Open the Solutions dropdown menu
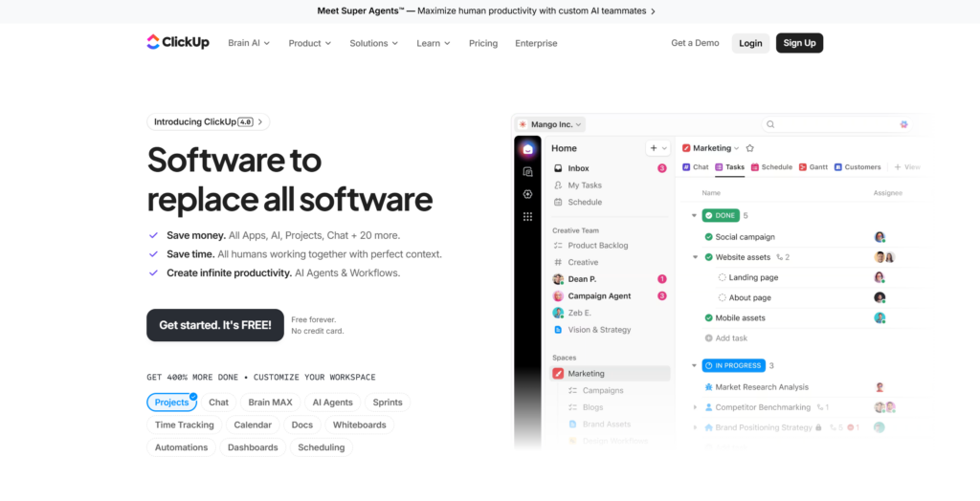Image resolution: width=980 pixels, height=501 pixels. (374, 43)
